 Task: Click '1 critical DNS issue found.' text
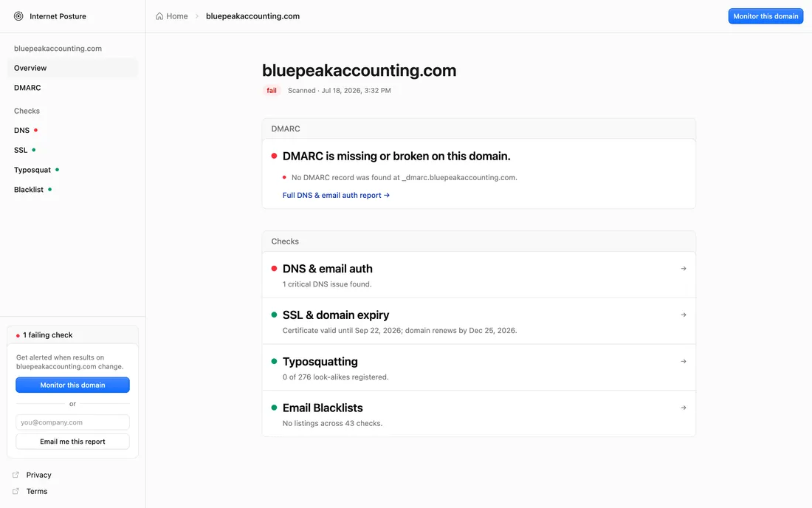pyautogui.click(x=327, y=284)
